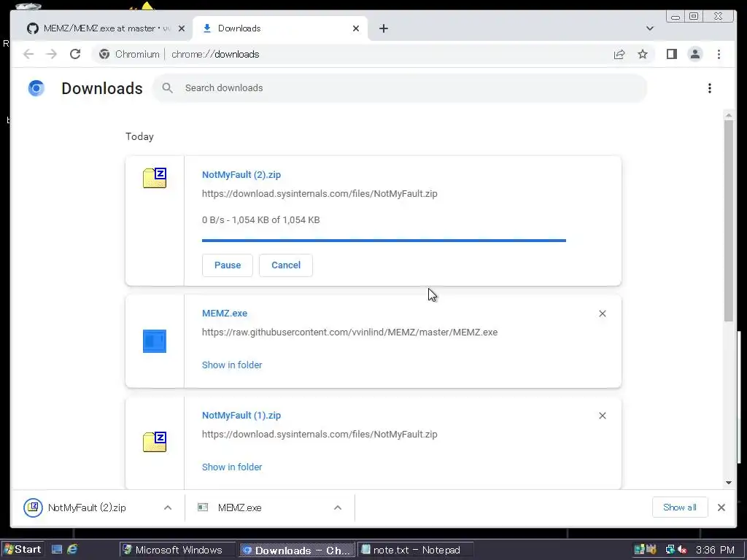Image resolution: width=747 pixels, height=560 pixels.
Task: Click the Chromium logo beside Downloads heading
Action: click(x=36, y=88)
